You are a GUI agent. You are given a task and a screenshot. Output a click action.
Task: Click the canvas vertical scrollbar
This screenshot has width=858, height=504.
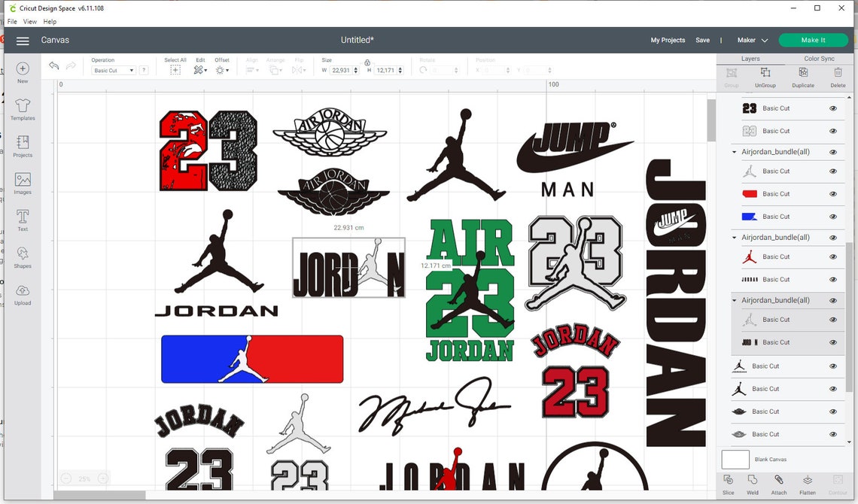(710, 120)
